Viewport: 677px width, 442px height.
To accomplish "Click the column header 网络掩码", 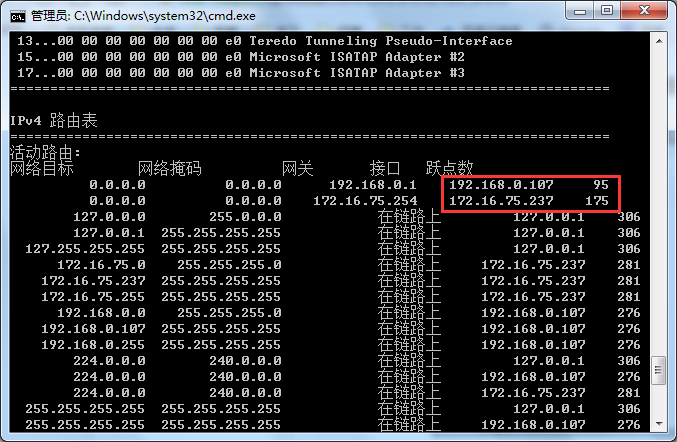I will pos(170,168).
